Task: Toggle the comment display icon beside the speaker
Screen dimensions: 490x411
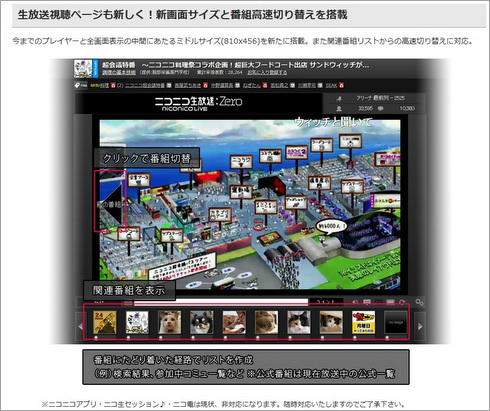Action: click(x=367, y=302)
